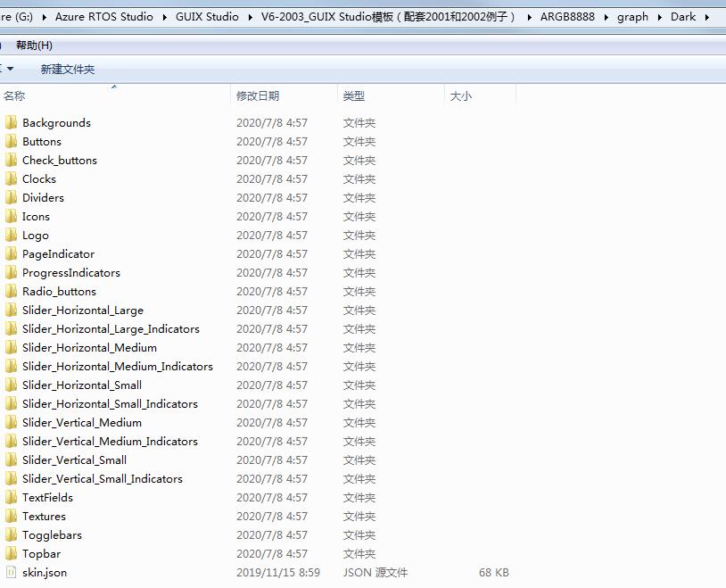726x588 pixels.
Task: Select the Buttons folder icon
Action: 11,141
